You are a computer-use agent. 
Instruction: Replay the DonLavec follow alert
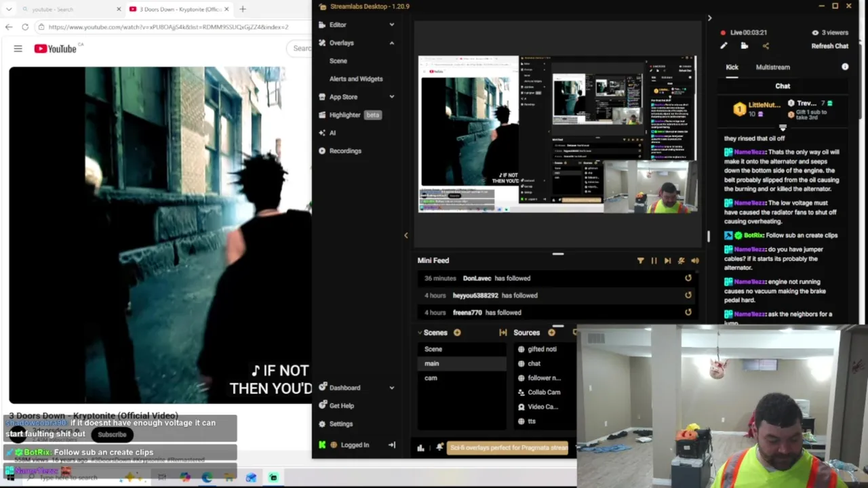tap(688, 278)
